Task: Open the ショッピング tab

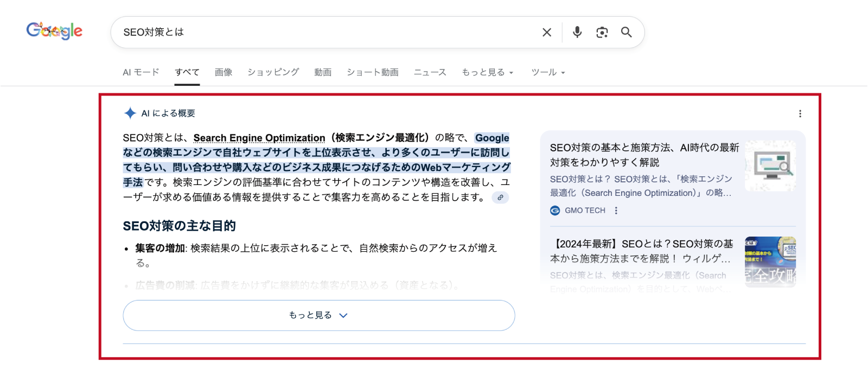Action: click(273, 72)
